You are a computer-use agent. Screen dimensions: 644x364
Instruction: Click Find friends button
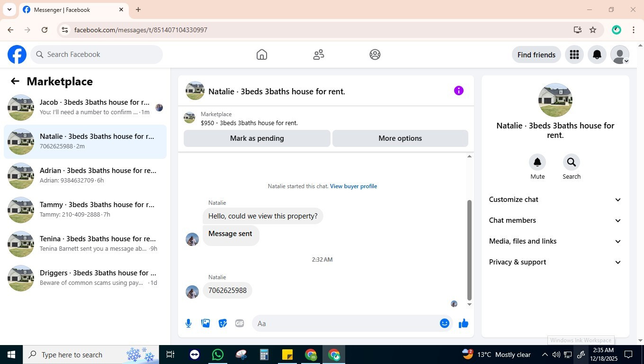pos(537,55)
